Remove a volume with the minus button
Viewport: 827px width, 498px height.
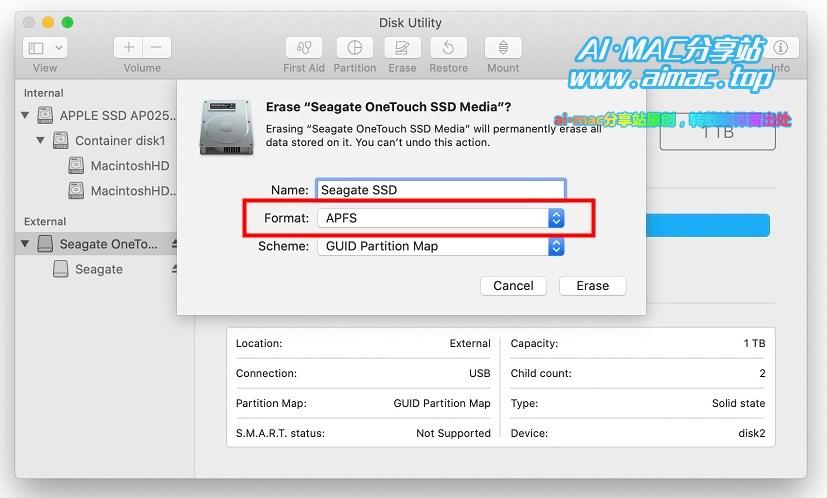(157, 47)
